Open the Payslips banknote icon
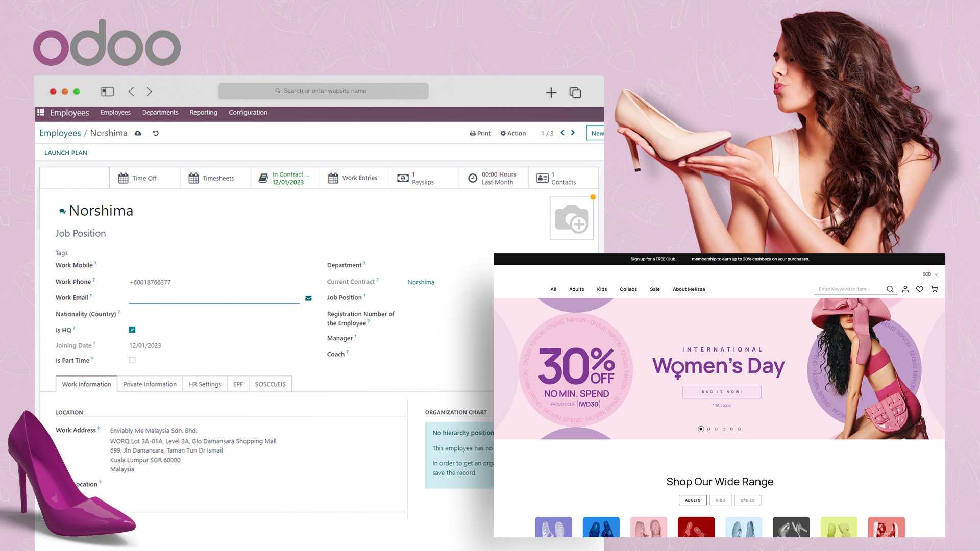980x551 pixels. 403,178
